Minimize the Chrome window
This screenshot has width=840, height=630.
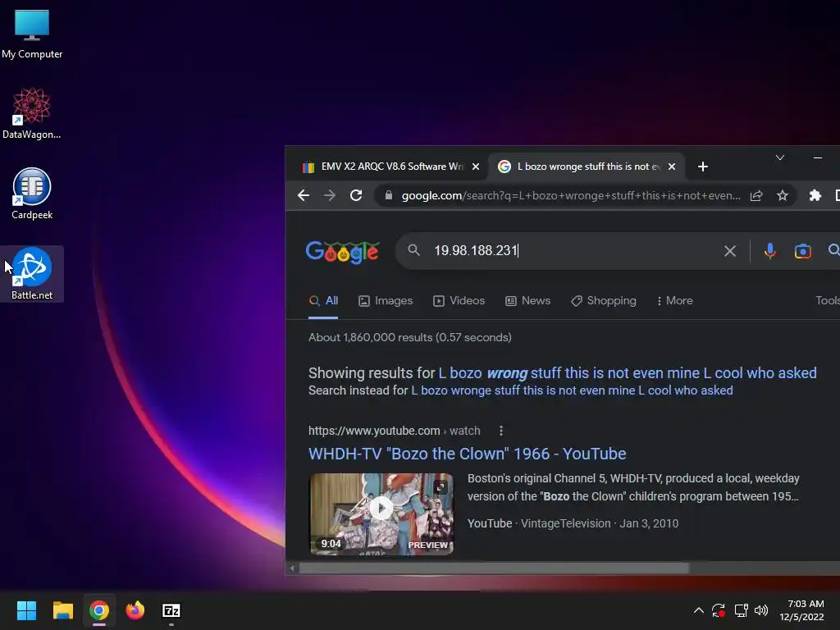tap(818, 157)
